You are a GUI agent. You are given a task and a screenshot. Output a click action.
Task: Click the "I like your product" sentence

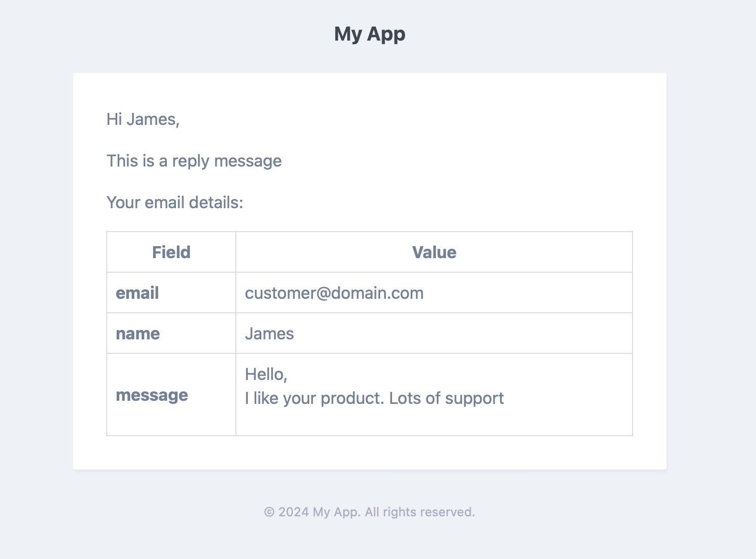tap(314, 398)
